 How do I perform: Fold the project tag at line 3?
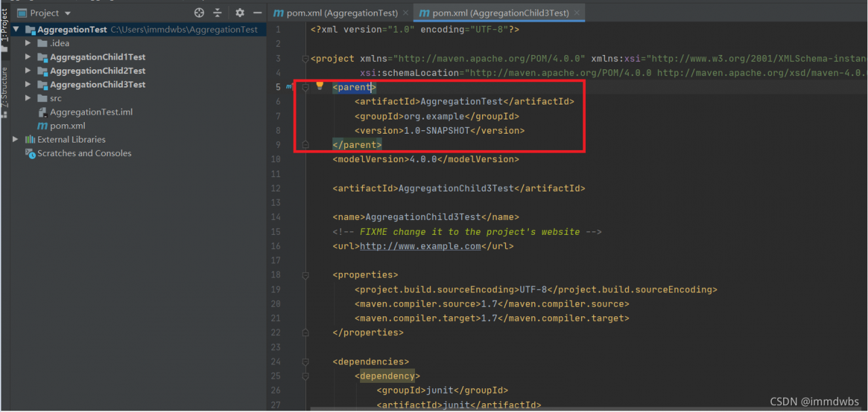click(x=305, y=59)
